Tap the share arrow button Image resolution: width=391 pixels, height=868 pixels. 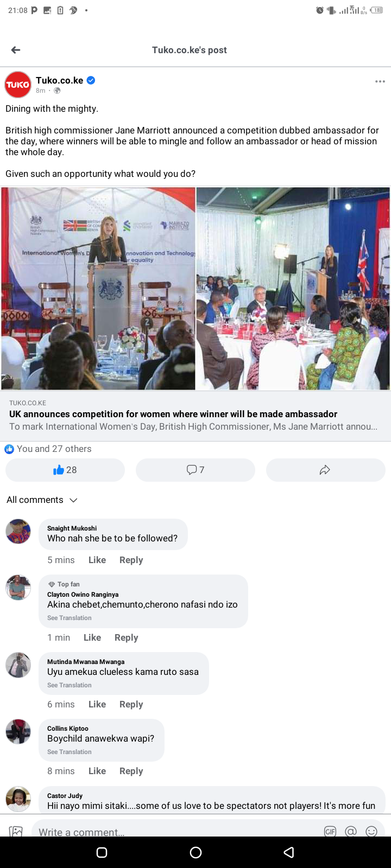[325, 470]
